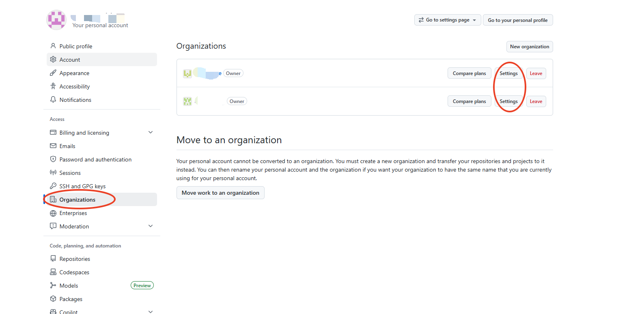Go to Password and authentication settings
This screenshot has width=644, height=314.
(95, 159)
